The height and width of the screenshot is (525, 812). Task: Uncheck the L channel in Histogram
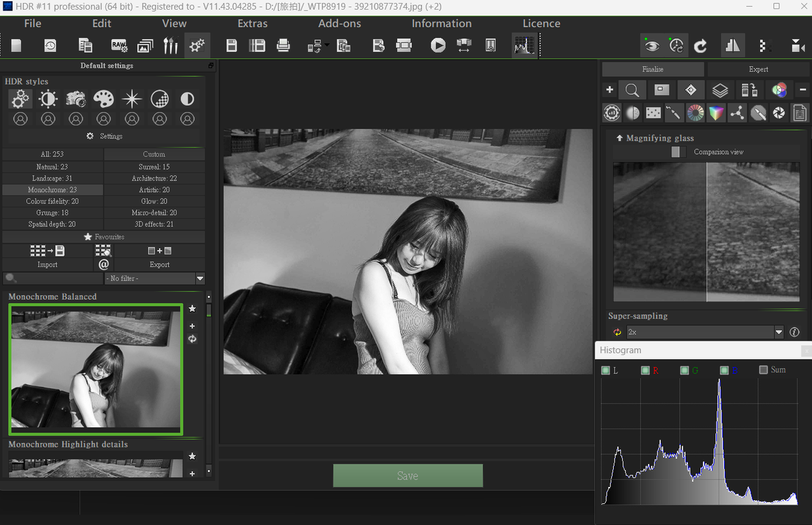605,370
